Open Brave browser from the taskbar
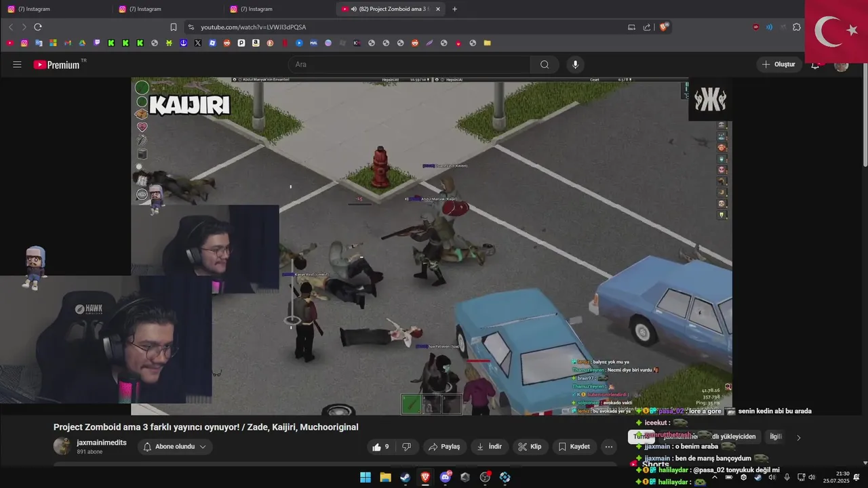Image resolution: width=868 pixels, height=488 pixels. click(425, 477)
